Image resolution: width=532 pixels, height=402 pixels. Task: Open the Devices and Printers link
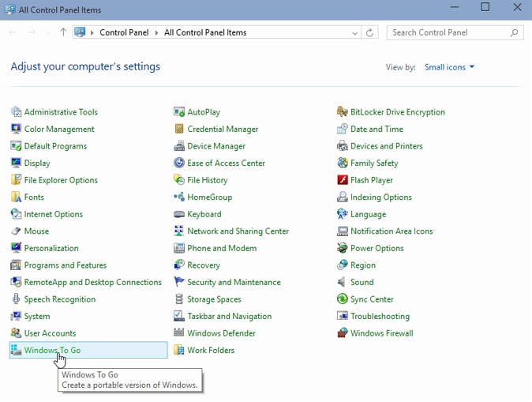(387, 146)
